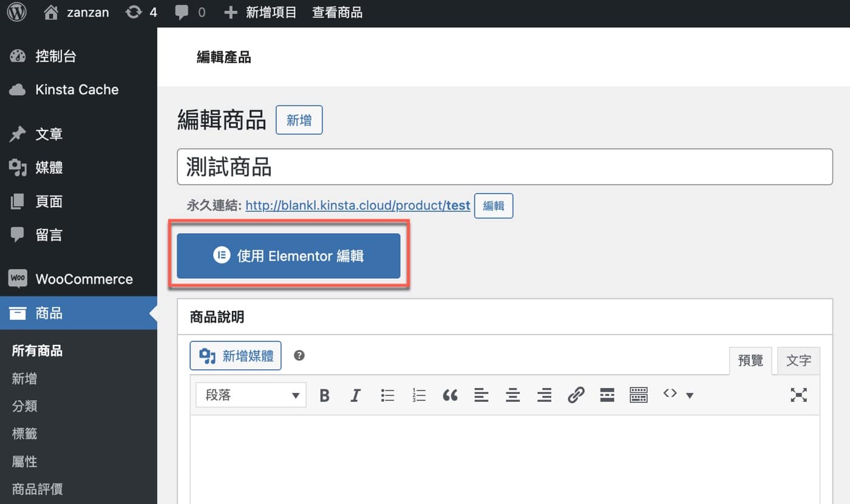
Task: Open 頁面 pages in sidebar
Action: 78,202
